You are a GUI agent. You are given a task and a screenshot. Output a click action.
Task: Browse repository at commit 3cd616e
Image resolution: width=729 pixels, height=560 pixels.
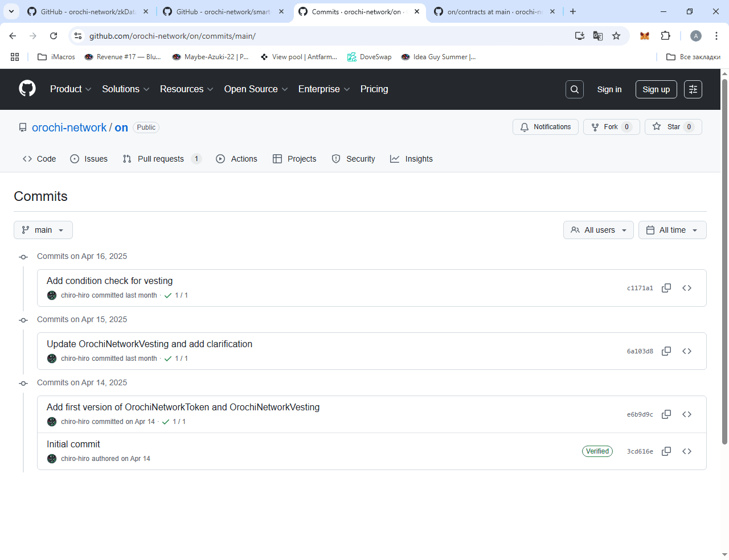point(687,451)
